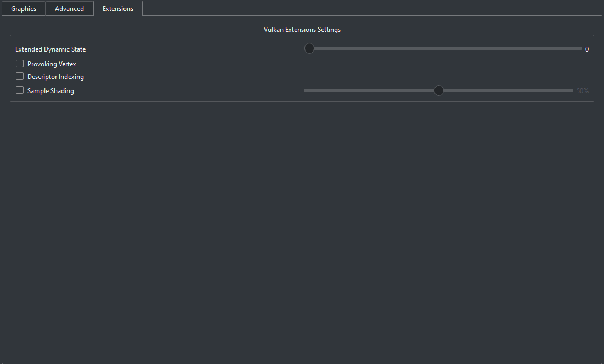
Task: Click the Sample Shading slider track
Action: click(x=438, y=90)
